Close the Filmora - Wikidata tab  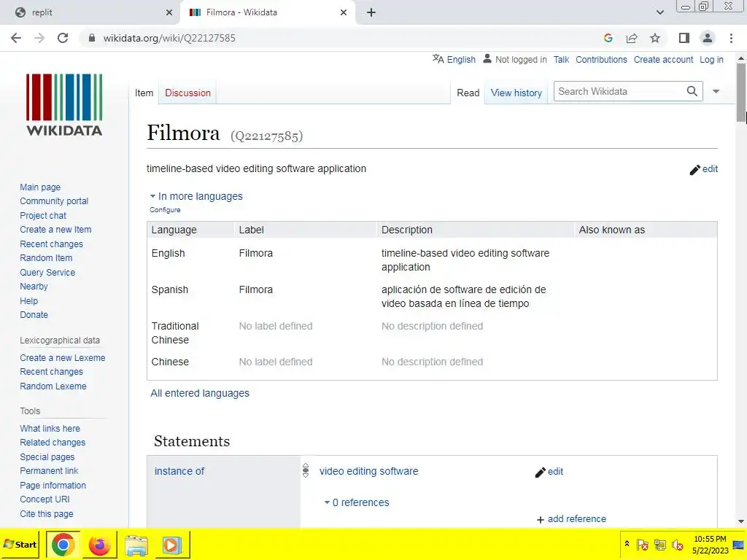344,12
